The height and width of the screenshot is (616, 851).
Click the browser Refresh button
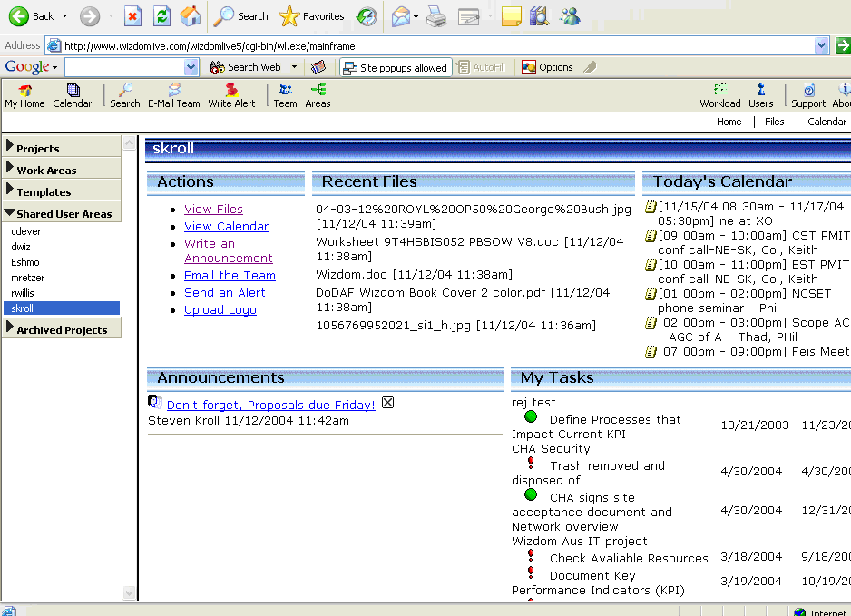pyautogui.click(x=161, y=16)
